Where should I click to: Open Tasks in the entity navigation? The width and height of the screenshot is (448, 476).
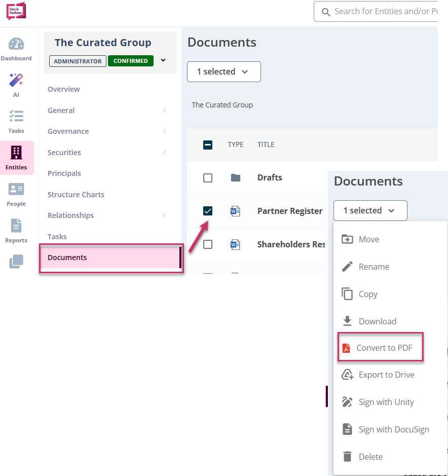57,237
